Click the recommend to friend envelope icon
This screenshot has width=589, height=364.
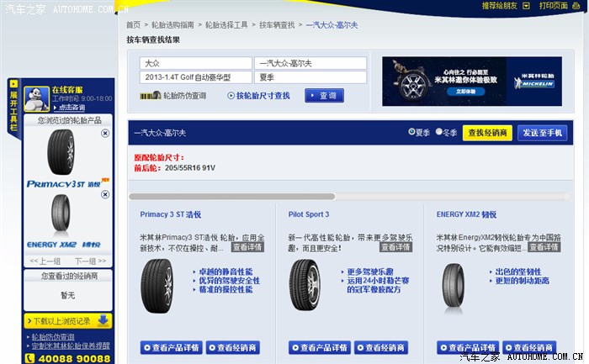pos(526,6)
